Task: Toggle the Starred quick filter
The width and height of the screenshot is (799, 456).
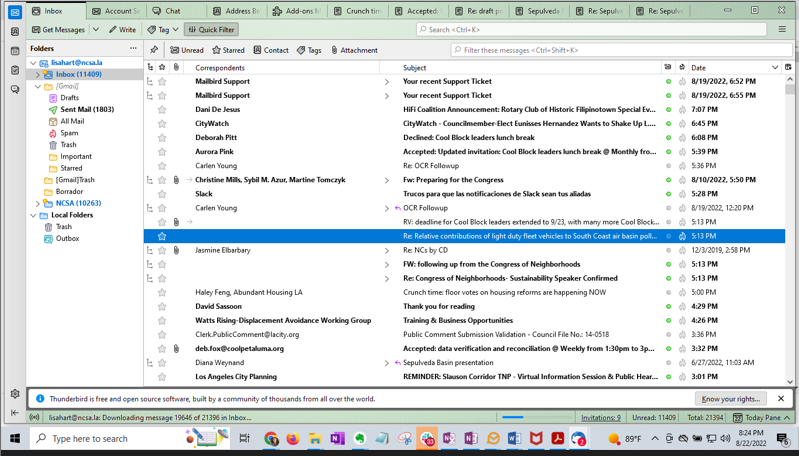Action: 228,50
